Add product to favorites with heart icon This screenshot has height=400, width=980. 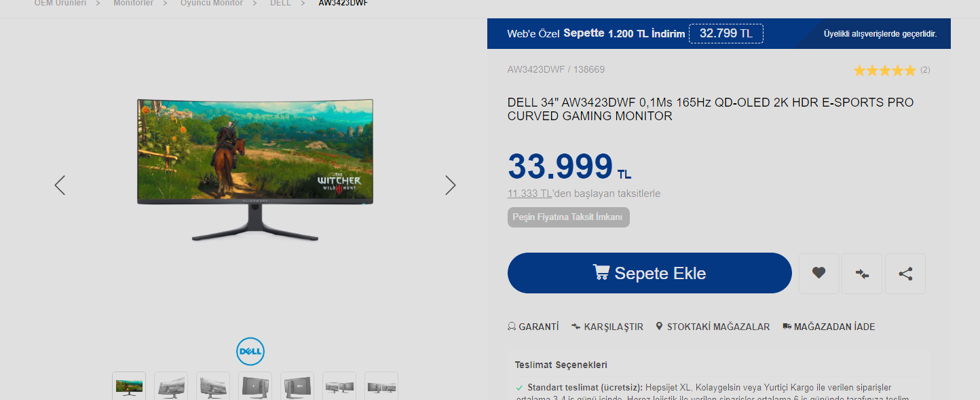coord(819,273)
